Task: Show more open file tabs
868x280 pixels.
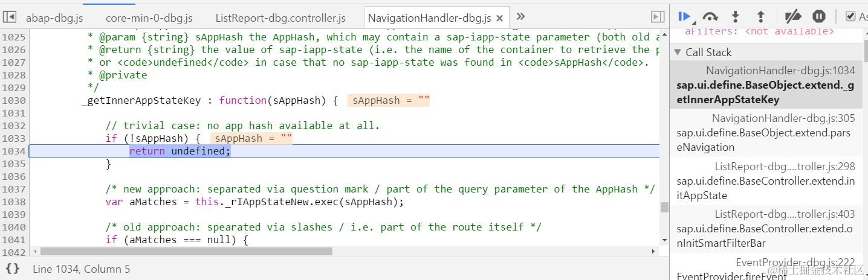Action: 521,16
